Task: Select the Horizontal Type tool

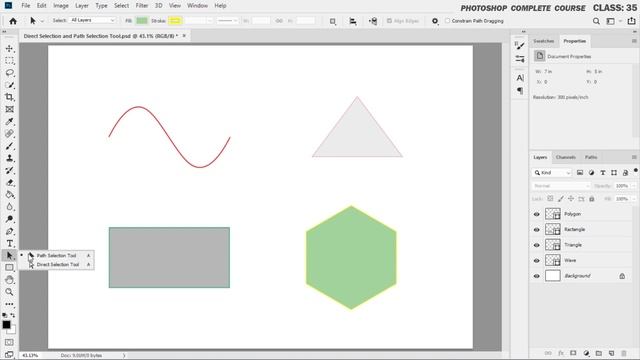Action: click(x=9, y=244)
